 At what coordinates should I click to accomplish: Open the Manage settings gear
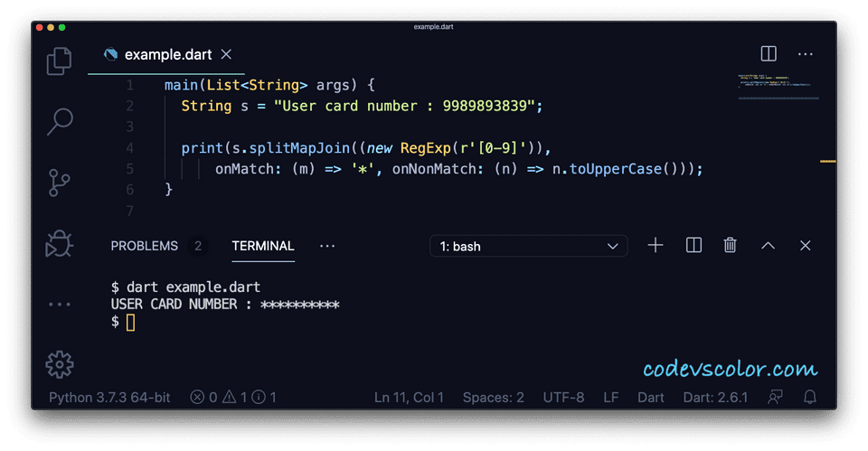coord(60,363)
